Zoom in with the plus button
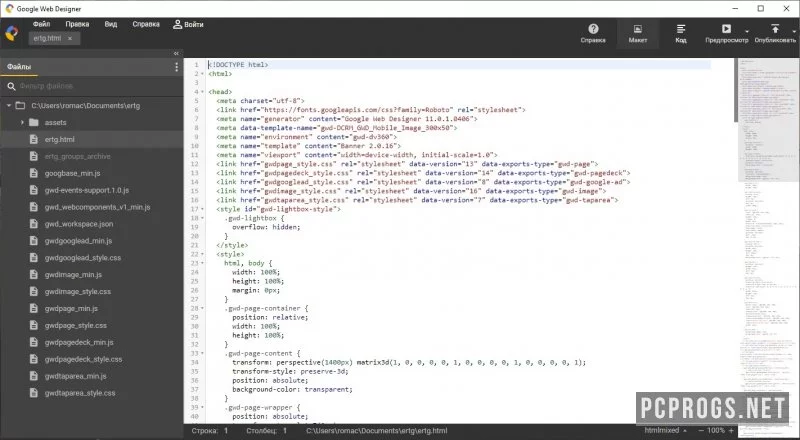Viewport: 800px width, 440px height. click(x=731, y=431)
